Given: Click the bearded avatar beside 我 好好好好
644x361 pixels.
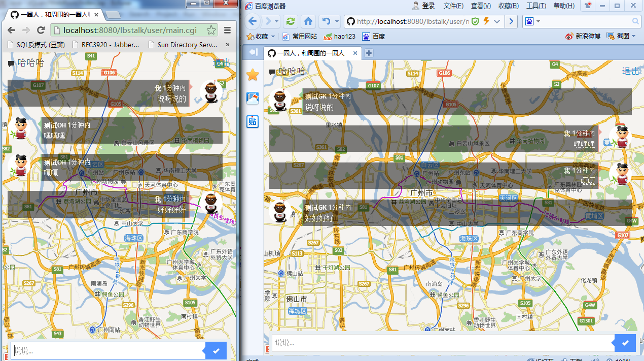Looking at the screenshot, I should (210, 203).
